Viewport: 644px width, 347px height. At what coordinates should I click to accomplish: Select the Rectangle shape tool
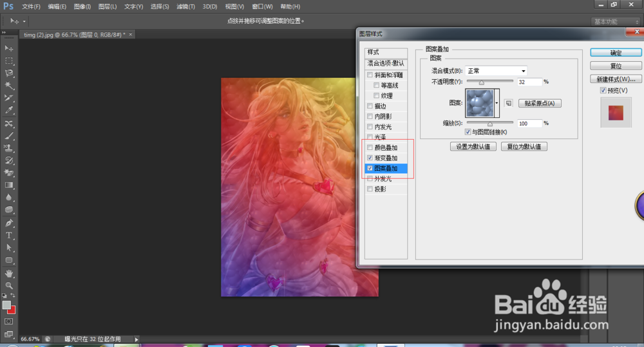click(x=8, y=260)
